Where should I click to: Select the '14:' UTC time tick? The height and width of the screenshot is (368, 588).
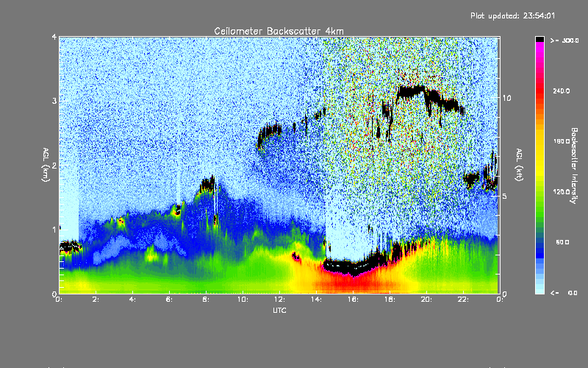click(316, 300)
